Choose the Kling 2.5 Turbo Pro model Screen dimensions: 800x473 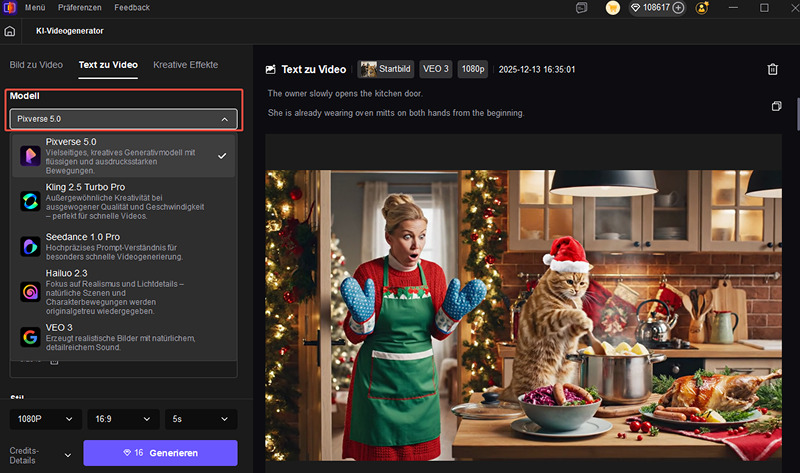pos(123,201)
